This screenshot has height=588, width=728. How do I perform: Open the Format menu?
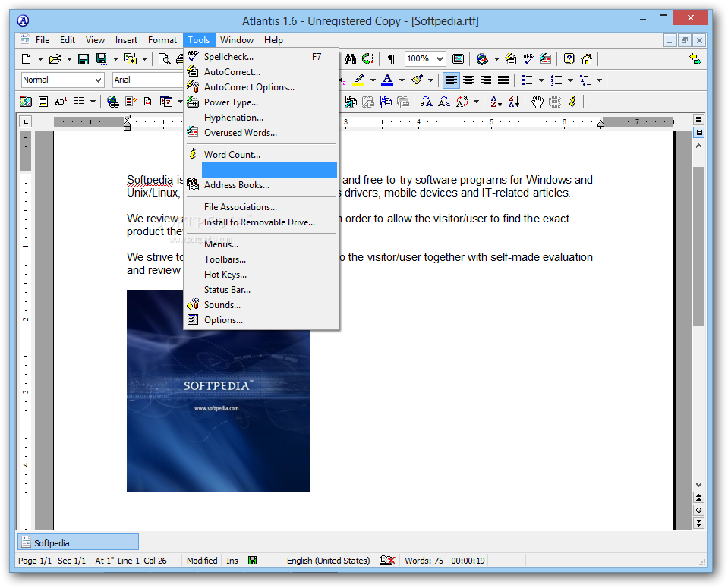pos(162,40)
